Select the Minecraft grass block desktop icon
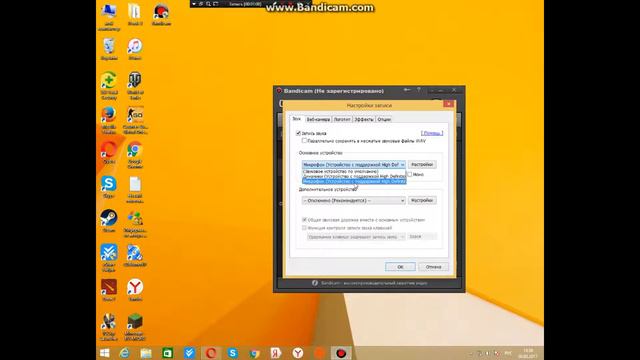640x360 pixels. click(135, 326)
